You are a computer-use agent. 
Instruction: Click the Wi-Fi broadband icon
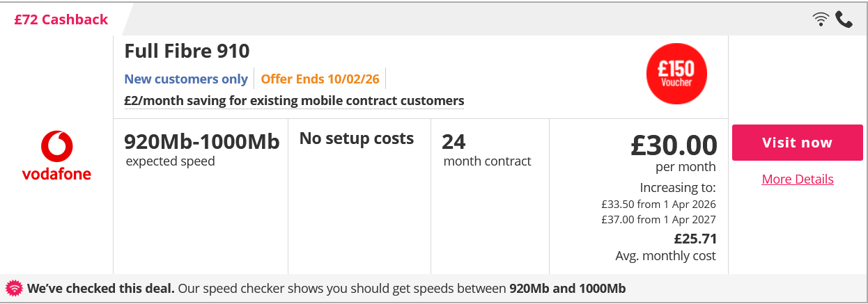(x=821, y=19)
